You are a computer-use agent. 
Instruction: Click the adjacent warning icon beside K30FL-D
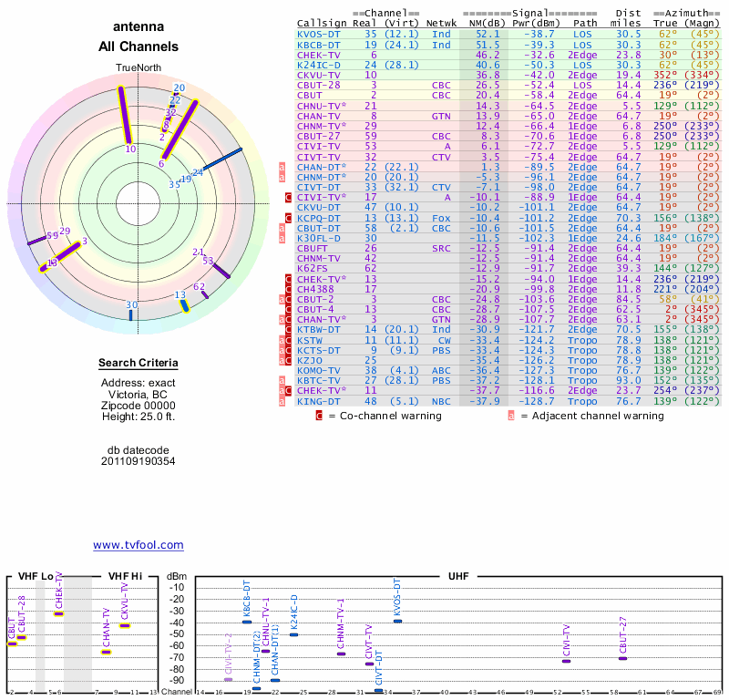282,238
